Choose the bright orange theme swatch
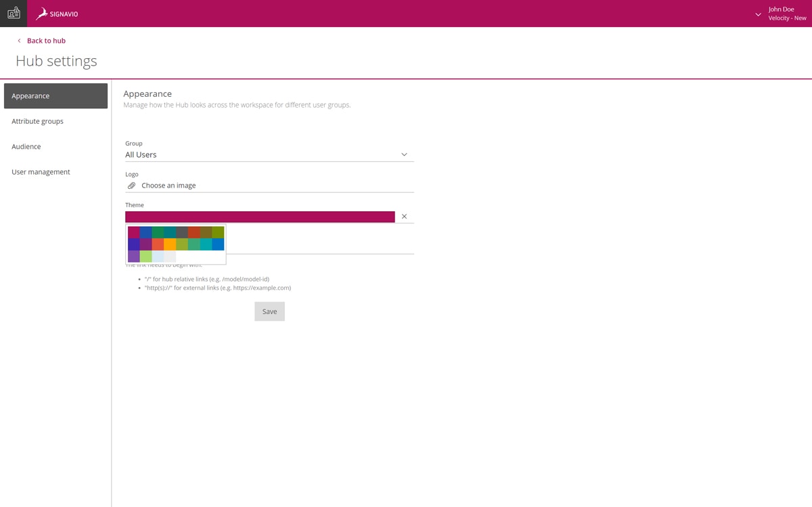The height and width of the screenshot is (507, 812). click(170, 244)
